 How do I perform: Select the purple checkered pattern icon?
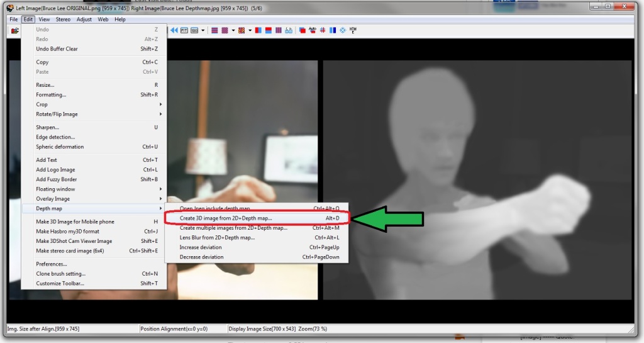pos(225,30)
